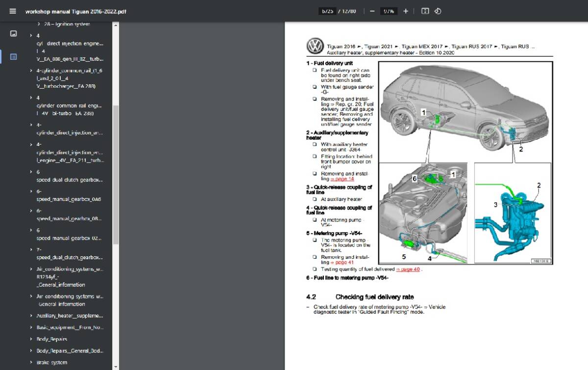The height and width of the screenshot is (370, 588).
Task: Expand chevron beside 4-cylinder_common_rail_(1_6 entry
Action: click(x=31, y=71)
